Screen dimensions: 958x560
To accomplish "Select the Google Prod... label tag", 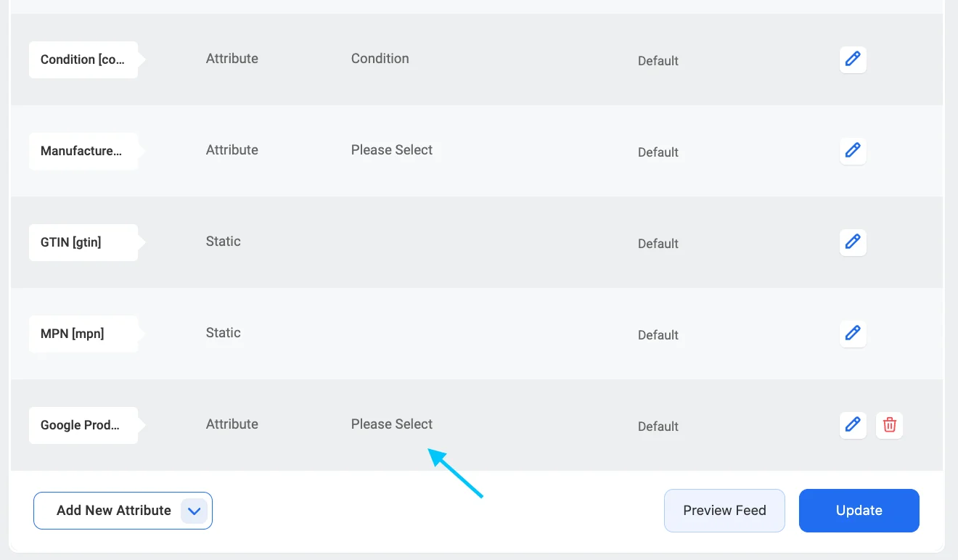I will click(83, 425).
